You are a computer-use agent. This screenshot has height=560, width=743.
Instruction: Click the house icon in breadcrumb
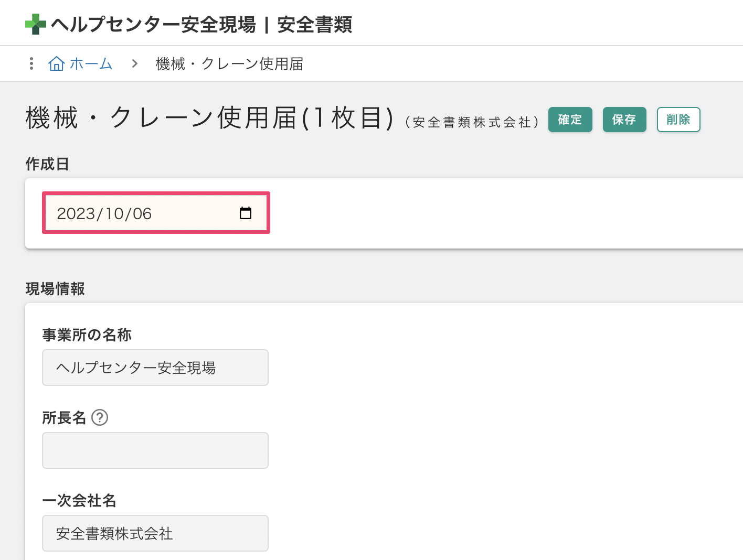tap(56, 63)
